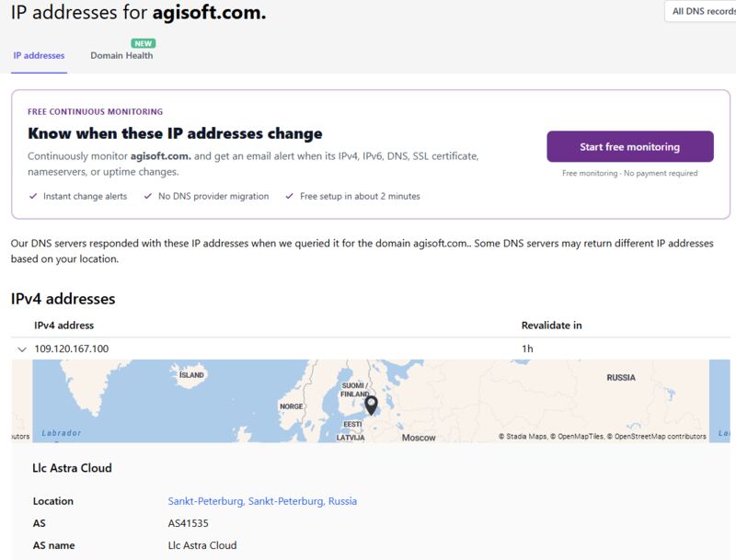Click the AS41535 value
This screenshot has width=736, height=560.
(x=189, y=523)
